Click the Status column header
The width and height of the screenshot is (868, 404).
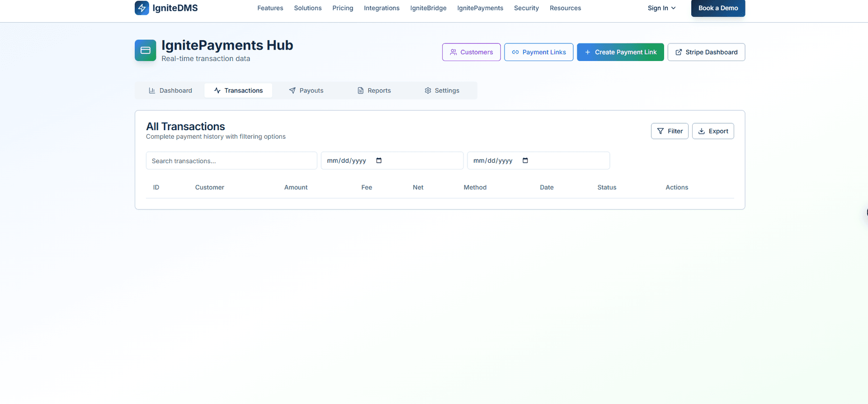coord(607,187)
